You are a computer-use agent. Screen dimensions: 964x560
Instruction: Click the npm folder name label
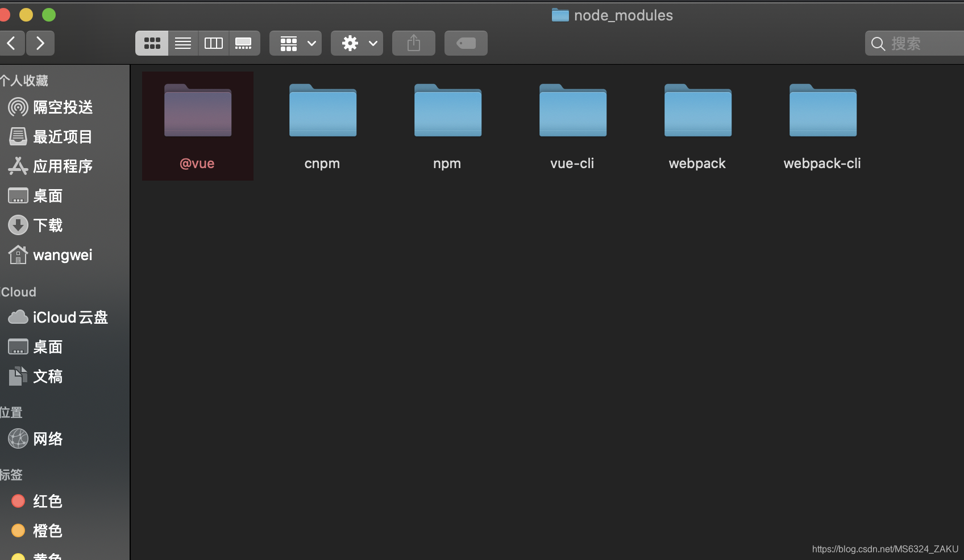pos(447,164)
